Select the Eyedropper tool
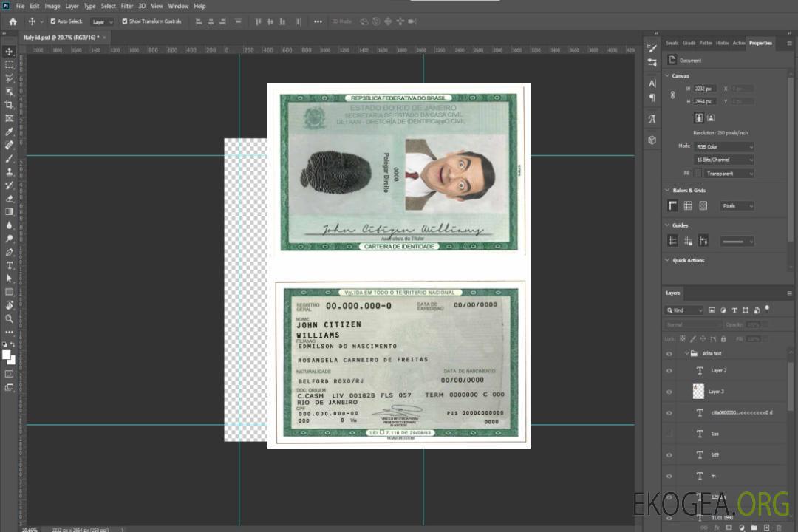The image size is (798, 532). click(x=9, y=132)
